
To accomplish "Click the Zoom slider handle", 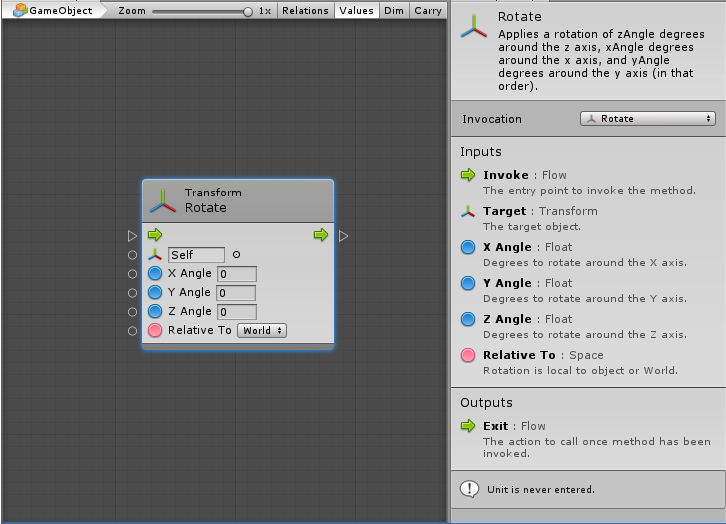I will tap(248, 11).
